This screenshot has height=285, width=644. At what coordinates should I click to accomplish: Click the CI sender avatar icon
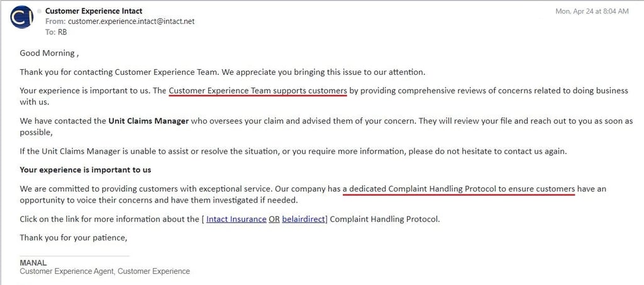pyautogui.click(x=21, y=18)
